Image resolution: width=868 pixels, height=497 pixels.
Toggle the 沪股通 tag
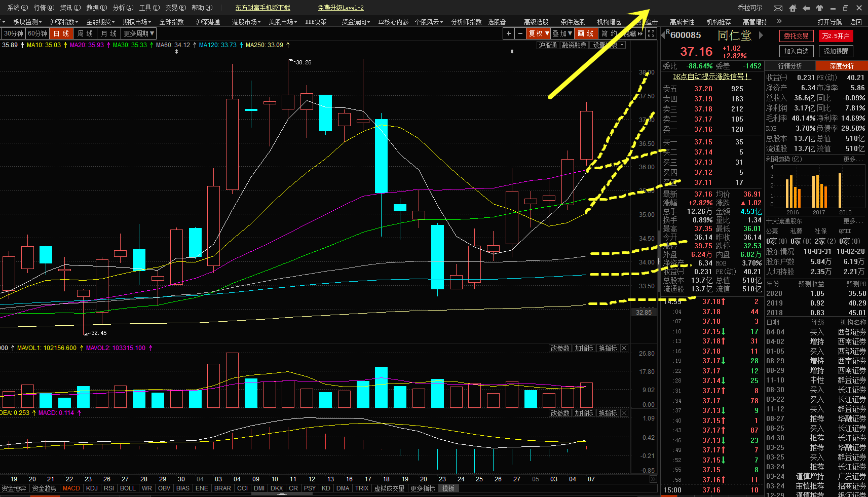click(548, 45)
